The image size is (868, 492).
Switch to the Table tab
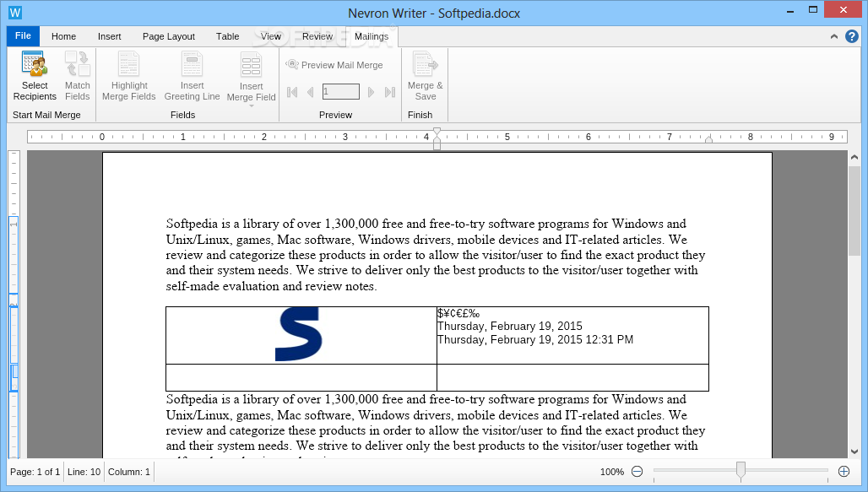(x=227, y=36)
